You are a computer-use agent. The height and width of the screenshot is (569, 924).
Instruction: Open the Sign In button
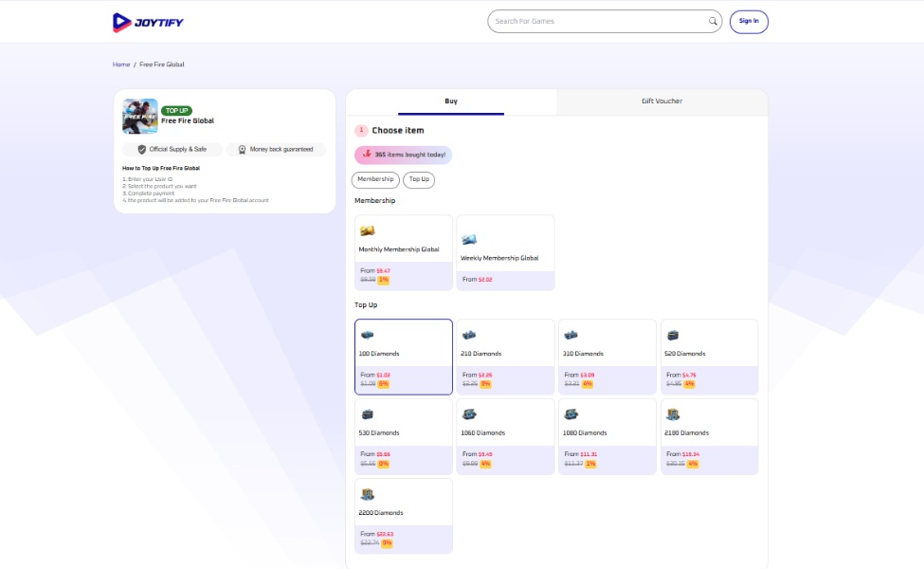(749, 21)
